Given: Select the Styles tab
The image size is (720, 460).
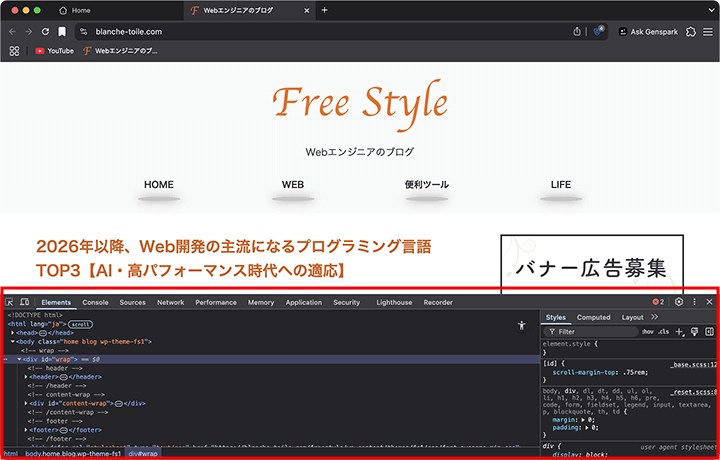Looking at the screenshot, I should click(556, 317).
